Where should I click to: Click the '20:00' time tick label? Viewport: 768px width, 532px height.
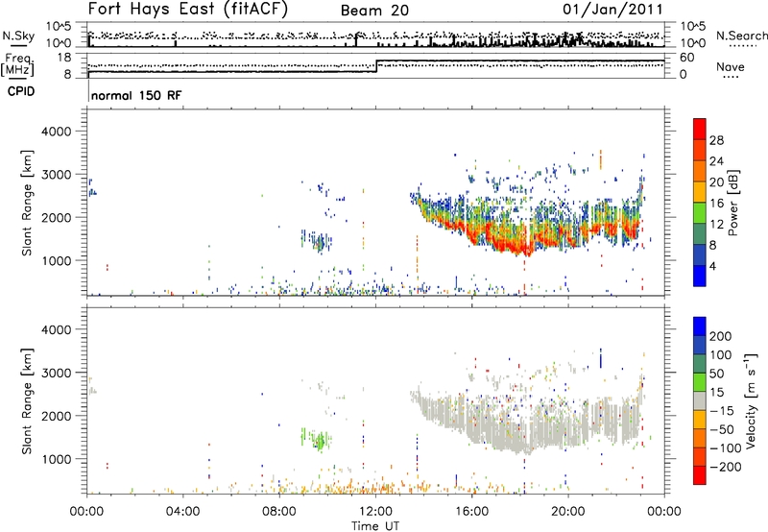pyautogui.click(x=568, y=511)
